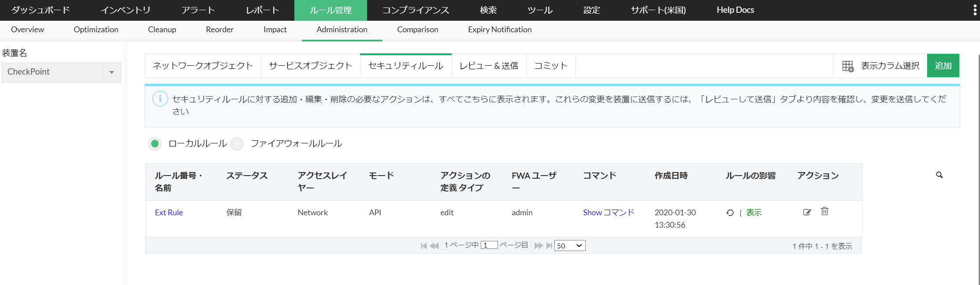Screen dimensions: 980x285
Task: Click the green 表示 rule impact link
Action: 754,213
